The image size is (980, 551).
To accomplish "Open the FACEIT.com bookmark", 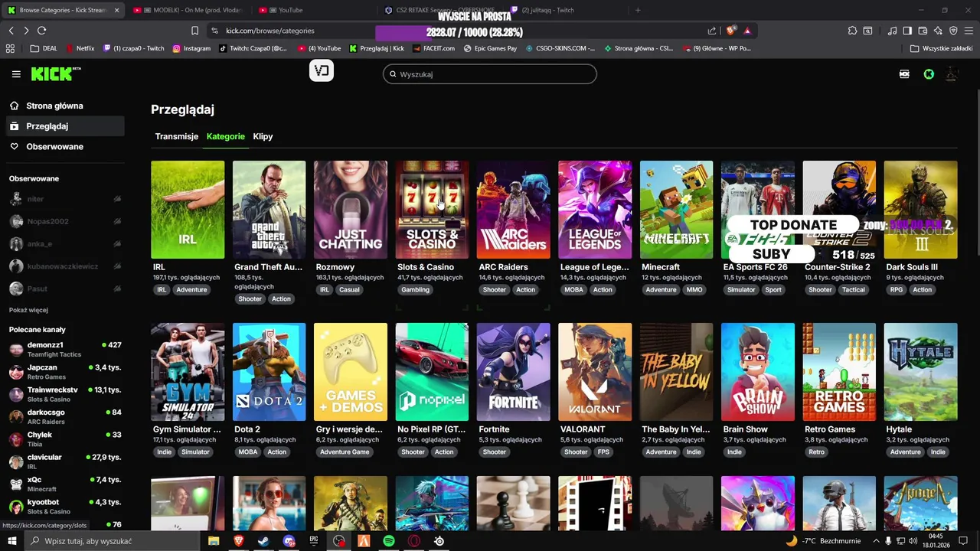I will (433, 48).
